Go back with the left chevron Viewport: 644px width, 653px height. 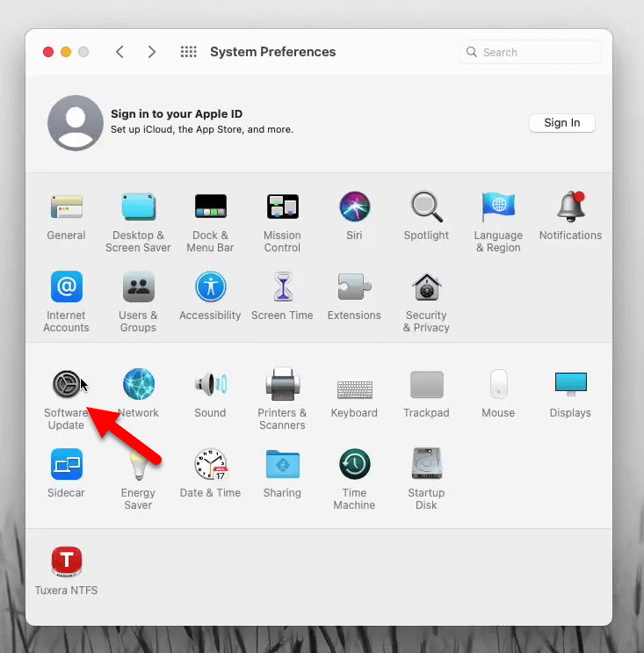119,52
